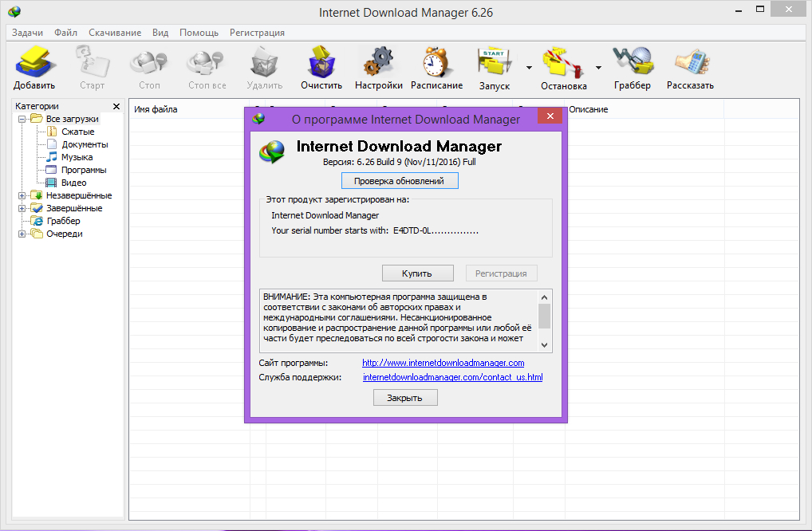Expand the Очереди tree node
This screenshot has width=812, height=531.
[x=22, y=234]
